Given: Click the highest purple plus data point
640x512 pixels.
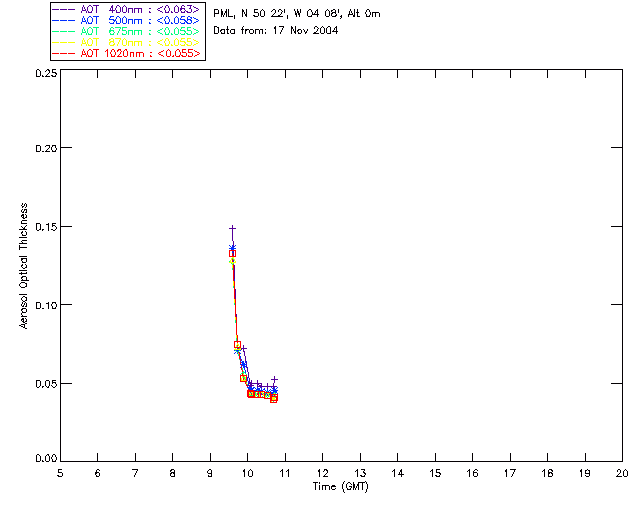Looking at the screenshot, I should pyautogui.click(x=232, y=228).
